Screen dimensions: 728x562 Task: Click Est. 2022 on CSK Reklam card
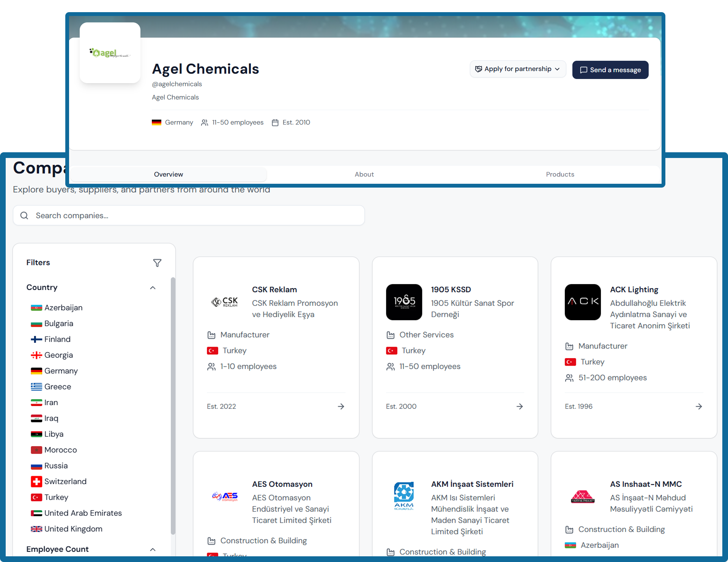[x=221, y=407]
